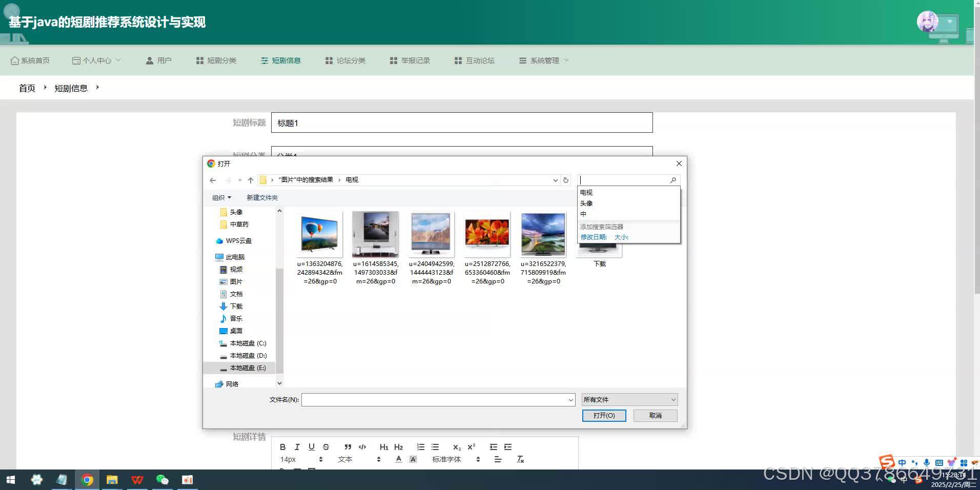The image size is (980, 490).
Task: Toggle italic formatting in the editor
Action: tap(297, 447)
